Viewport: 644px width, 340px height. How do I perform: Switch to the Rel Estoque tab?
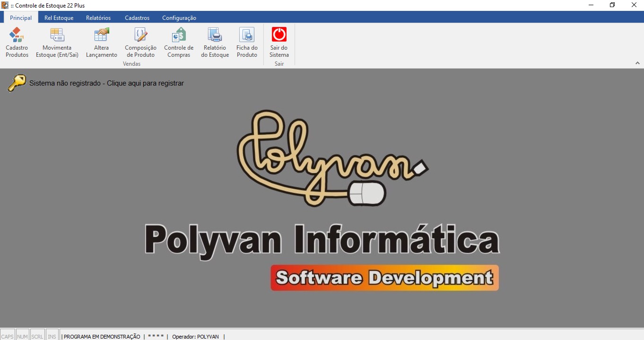click(x=59, y=18)
